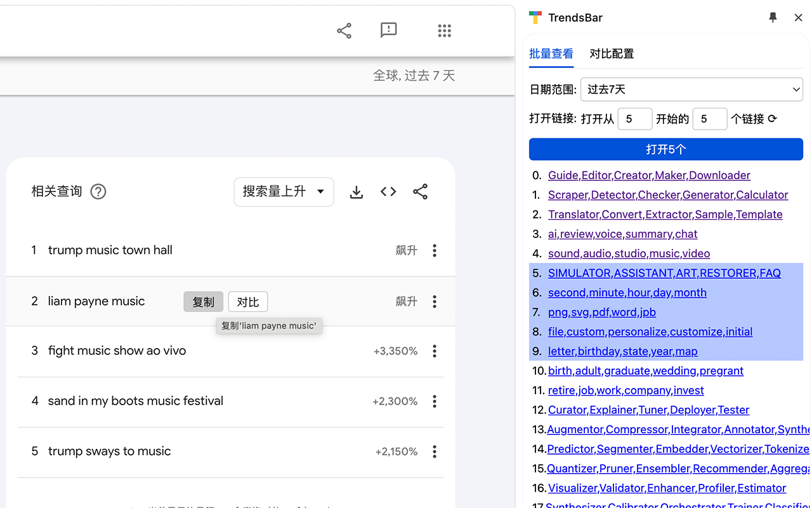812x508 pixels.
Task: Open more options for sand in my boots row
Action: 435,401
